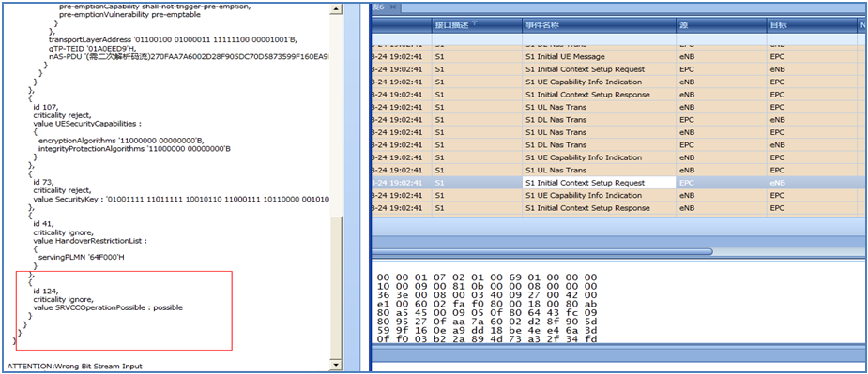The width and height of the screenshot is (868, 374).
Task: Close the 表6 tab
Action: coord(392,7)
